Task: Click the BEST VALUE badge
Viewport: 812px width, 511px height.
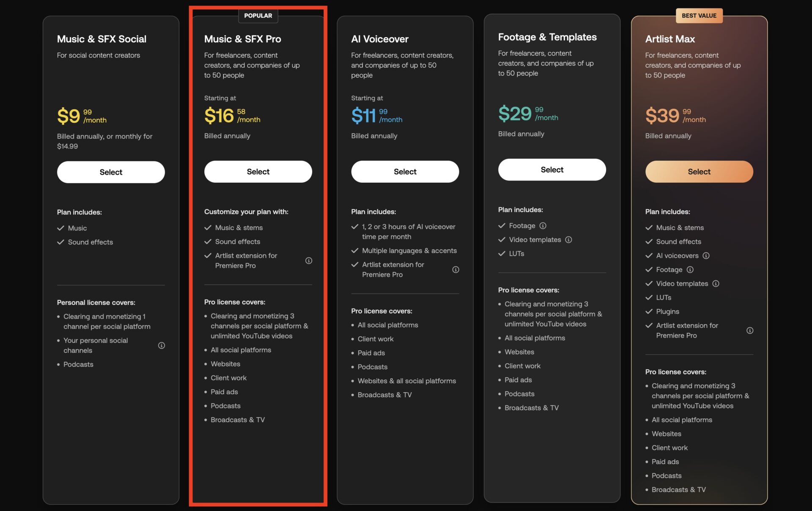Action: pos(699,16)
